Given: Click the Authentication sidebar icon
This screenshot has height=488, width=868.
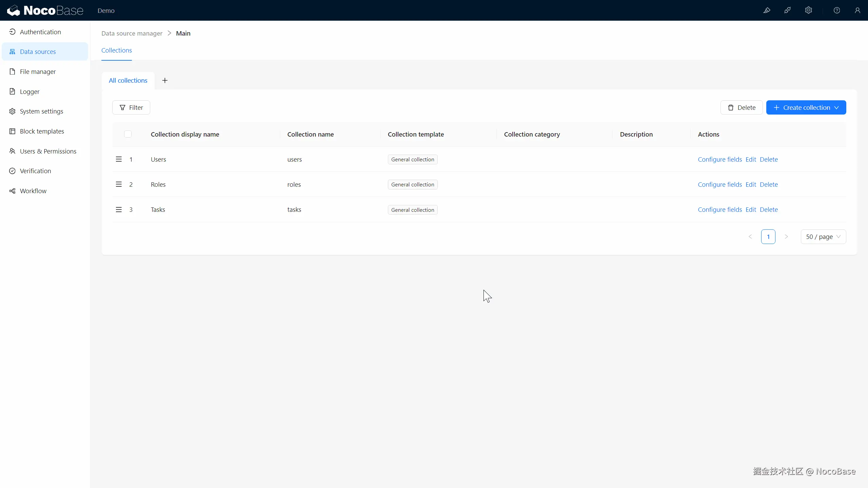Looking at the screenshot, I should tap(12, 32).
